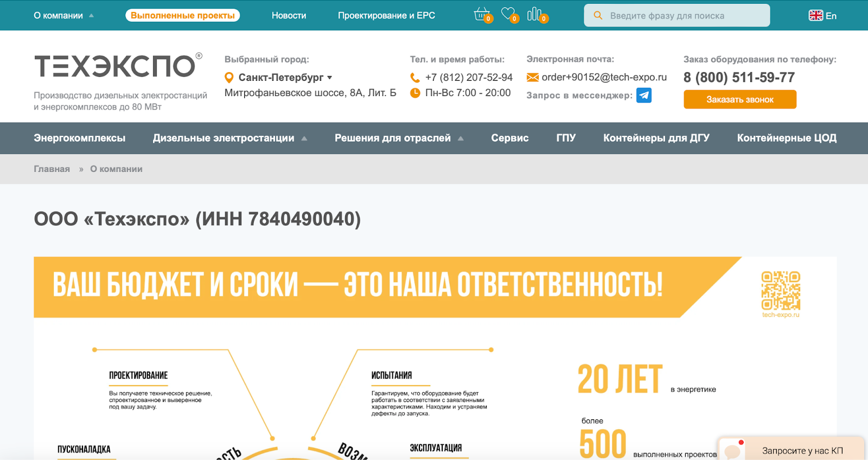Viewport: 868px width, 460px height.
Task: Open the Контейнерные ЦОД section
Action: click(x=786, y=138)
